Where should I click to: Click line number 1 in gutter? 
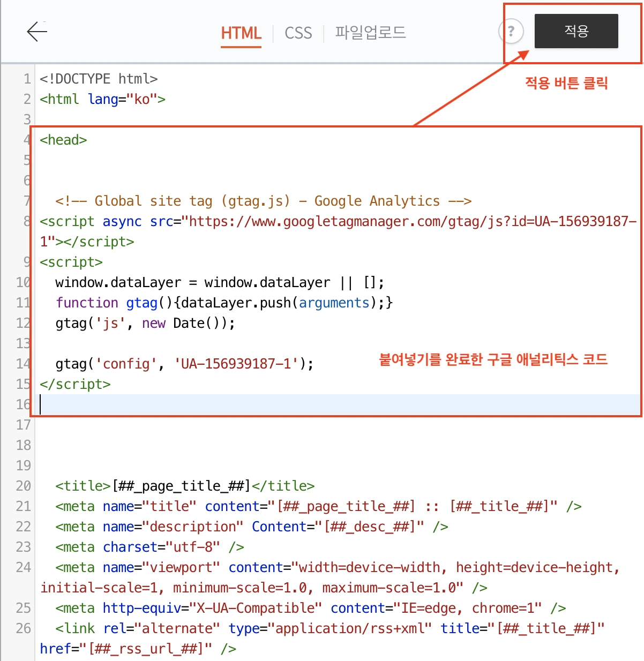(x=27, y=79)
